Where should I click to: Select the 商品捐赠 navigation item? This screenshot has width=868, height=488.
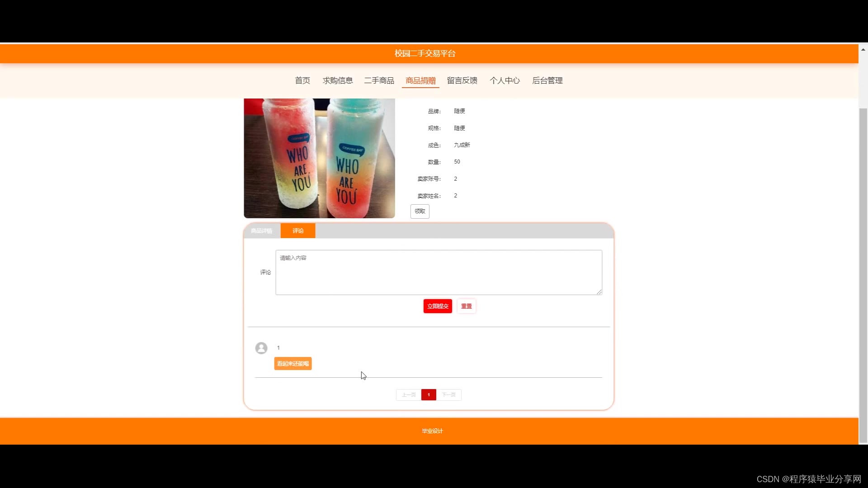tap(420, 80)
